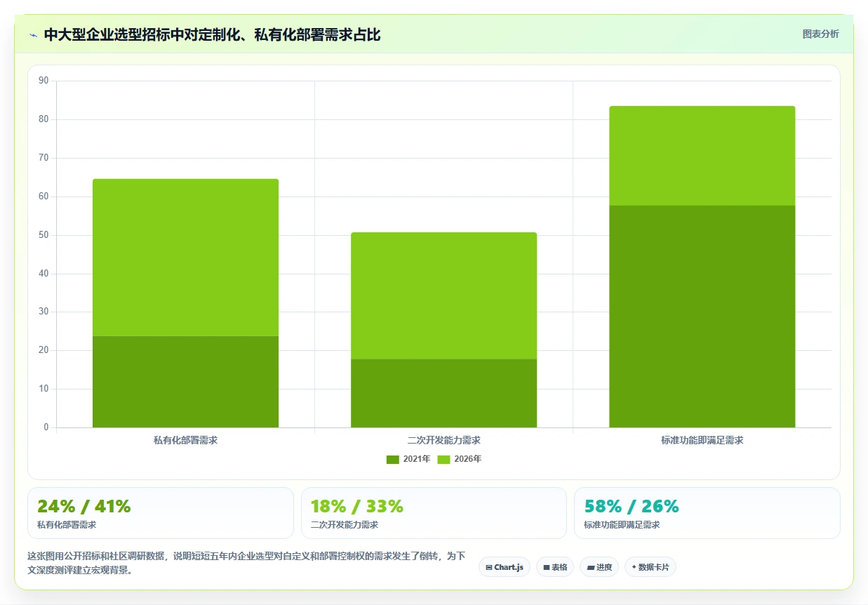The image size is (868, 605).
Task: Click the x-axis label 二次开发能力需求
Action: [443, 440]
